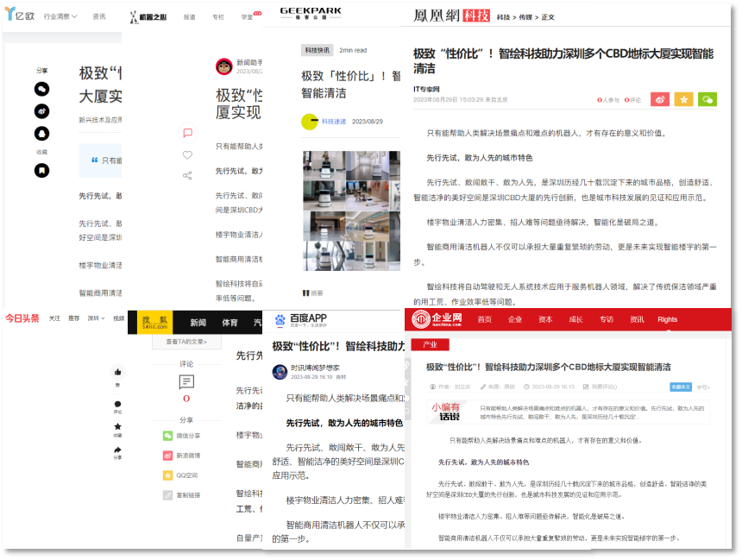
Task: Click the thumbs-up 赞 icon on Toutiao
Action: 117,372
